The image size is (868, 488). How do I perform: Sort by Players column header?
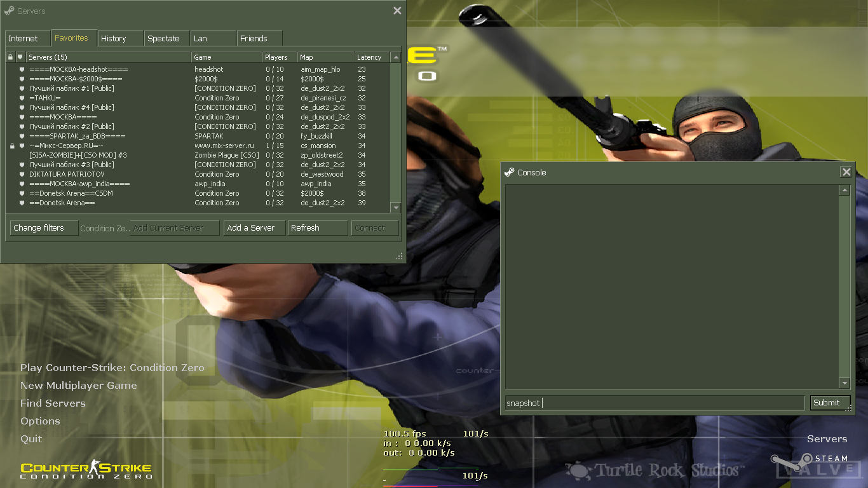coord(280,57)
